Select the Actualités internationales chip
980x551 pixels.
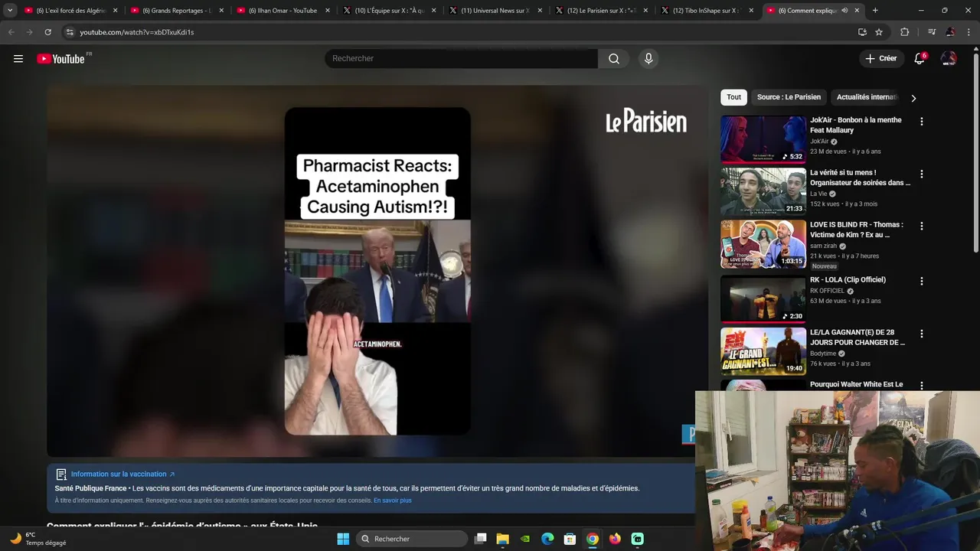coord(867,97)
